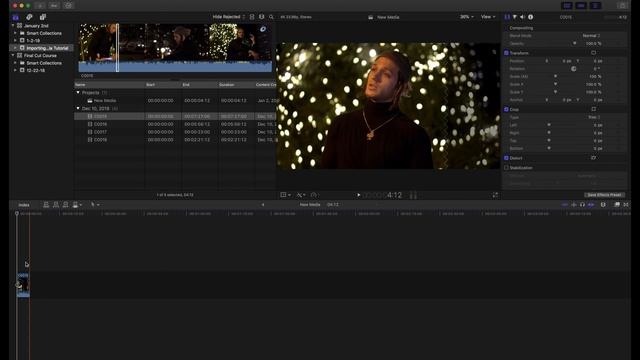Click append clip icon in timeline toolbar

coord(65,204)
